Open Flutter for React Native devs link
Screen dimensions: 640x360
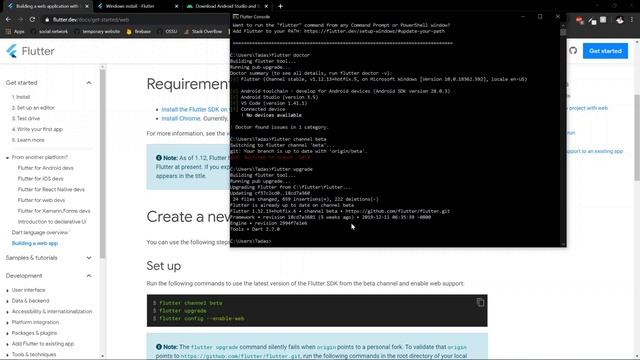[x=51, y=189]
